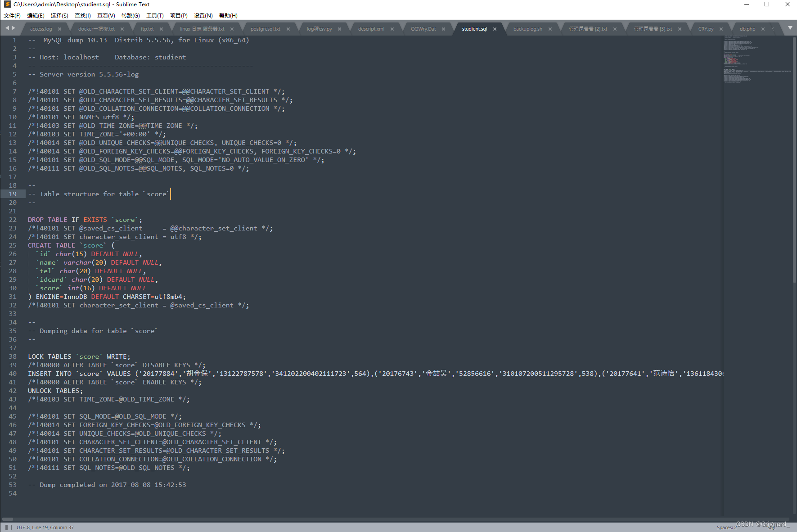Screen dimensions: 797x532
Task: Click the 'ENGINE=InnoDB DEFAULT CHARSET=utf8mb4' line
Action: 107,297
